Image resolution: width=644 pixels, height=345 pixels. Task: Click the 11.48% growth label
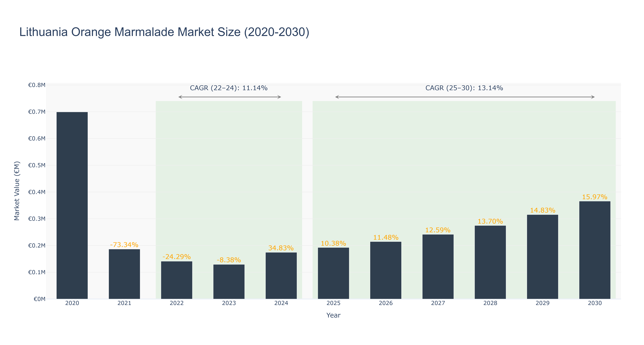point(386,237)
